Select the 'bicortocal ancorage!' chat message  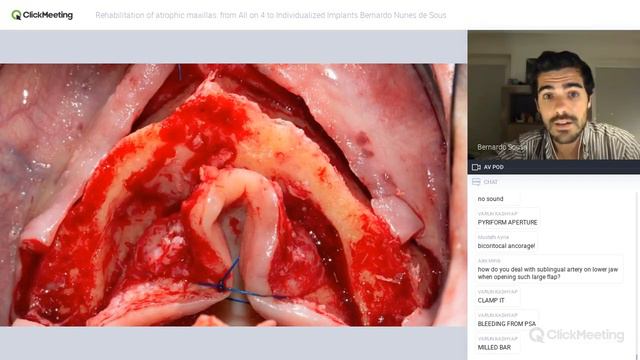[x=506, y=246]
